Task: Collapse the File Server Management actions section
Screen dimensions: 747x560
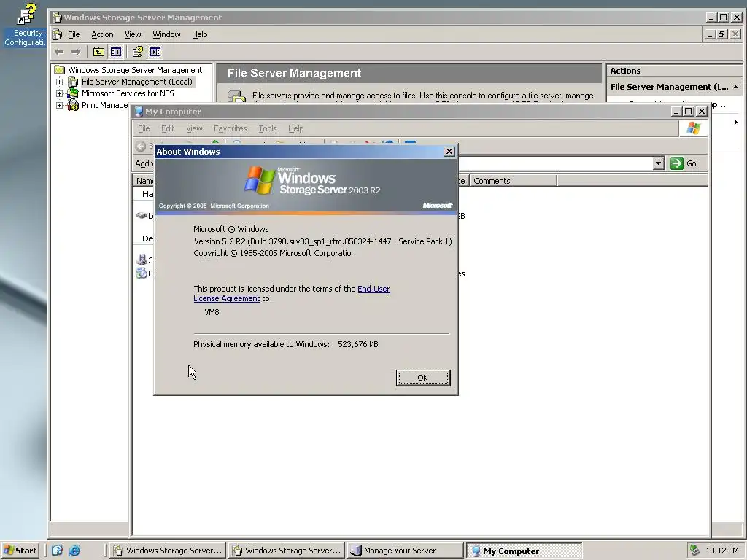Action: click(735, 87)
